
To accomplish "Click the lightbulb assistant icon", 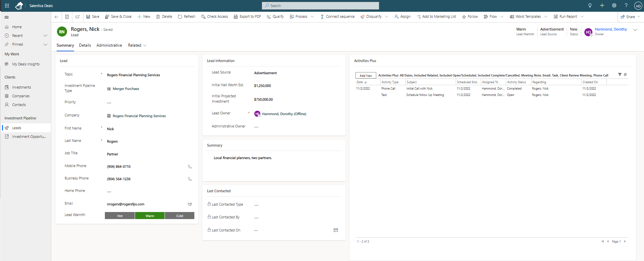I will pyautogui.click(x=590, y=6).
